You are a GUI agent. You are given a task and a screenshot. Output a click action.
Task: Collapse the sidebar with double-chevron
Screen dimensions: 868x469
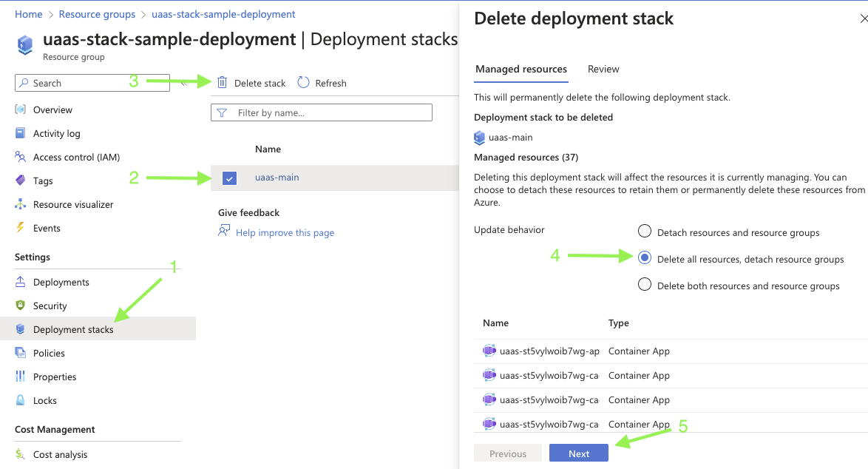[x=184, y=83]
